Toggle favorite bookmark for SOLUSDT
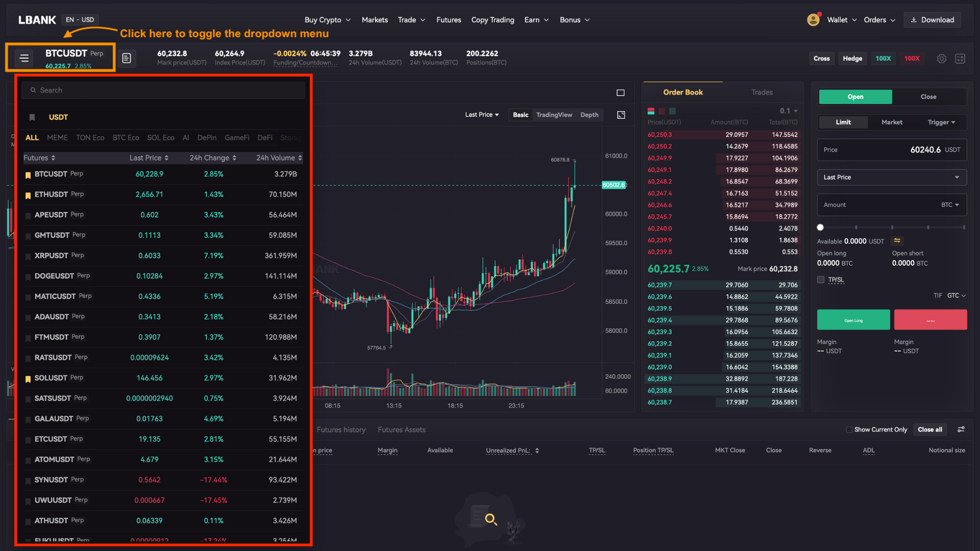Viewport: 980px width, 551px height. 28,379
